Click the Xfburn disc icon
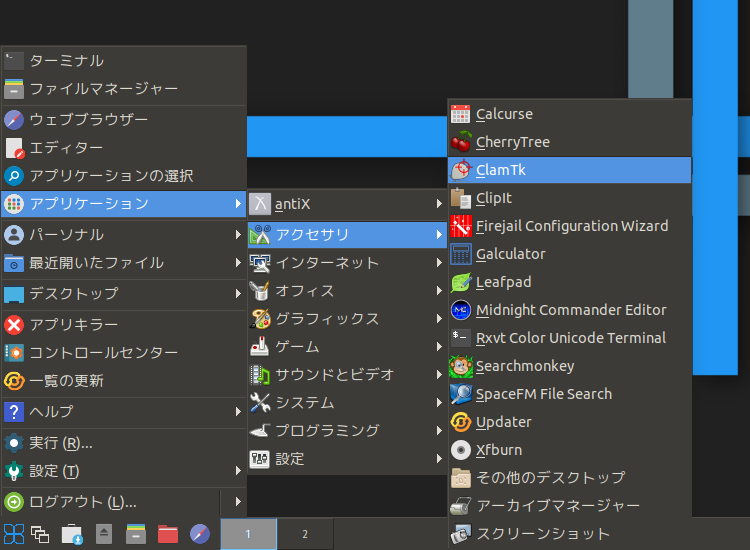 [461, 450]
